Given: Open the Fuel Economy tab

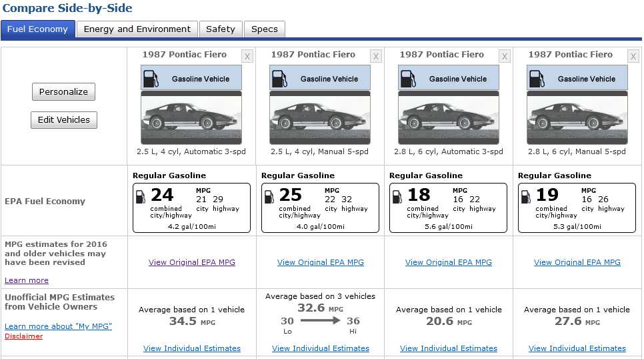Looking at the screenshot, I should (38, 29).
